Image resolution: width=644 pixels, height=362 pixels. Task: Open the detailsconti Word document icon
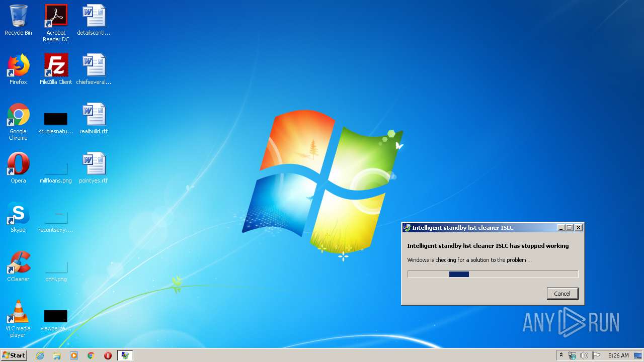coord(94,20)
